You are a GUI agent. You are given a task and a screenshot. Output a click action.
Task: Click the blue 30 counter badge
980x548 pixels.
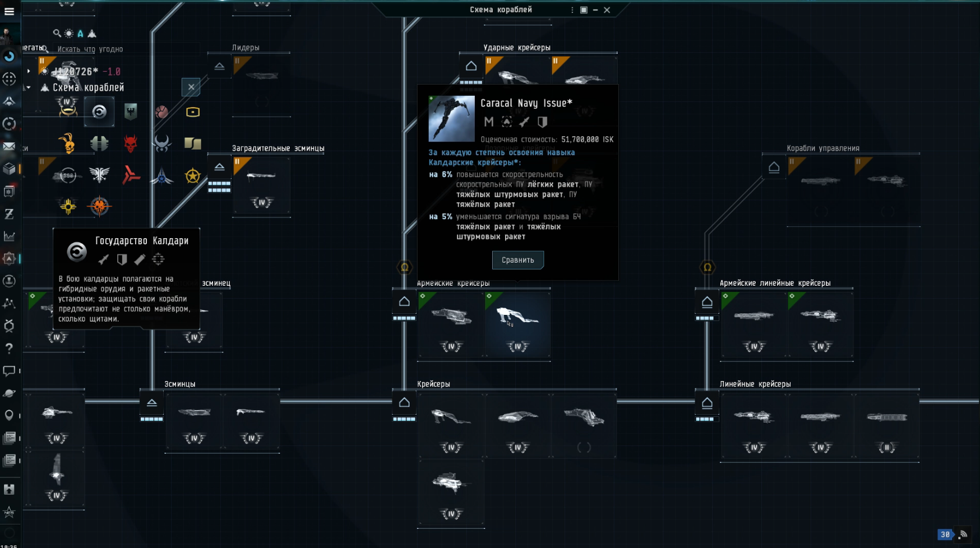click(945, 535)
